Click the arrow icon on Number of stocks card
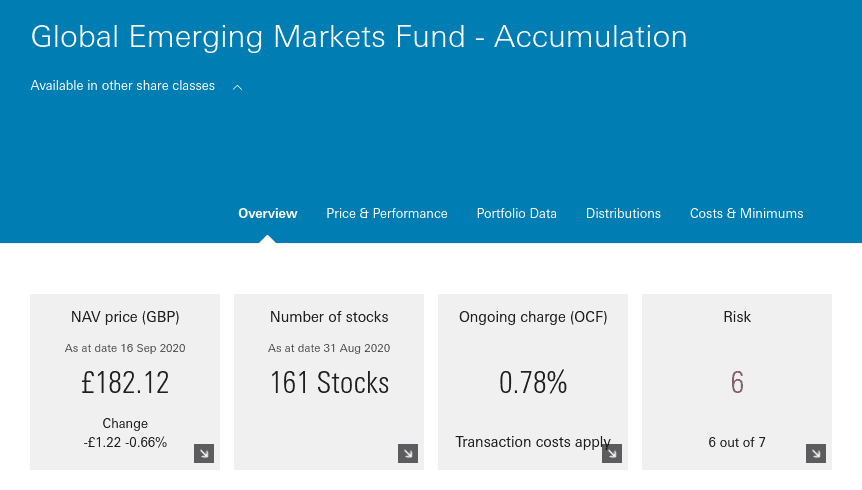Viewport: 862px width, 490px height. pos(408,454)
